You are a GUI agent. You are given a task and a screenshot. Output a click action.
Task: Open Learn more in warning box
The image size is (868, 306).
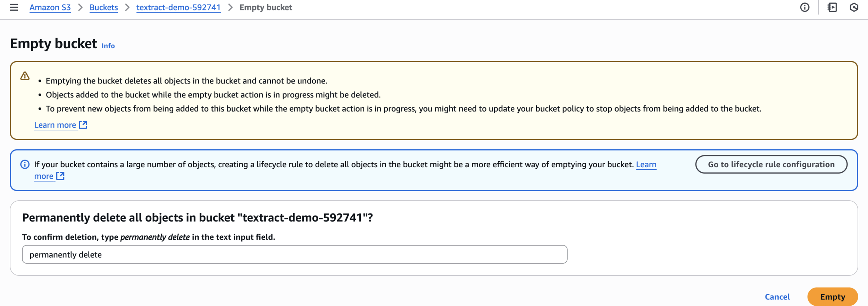[x=55, y=125]
